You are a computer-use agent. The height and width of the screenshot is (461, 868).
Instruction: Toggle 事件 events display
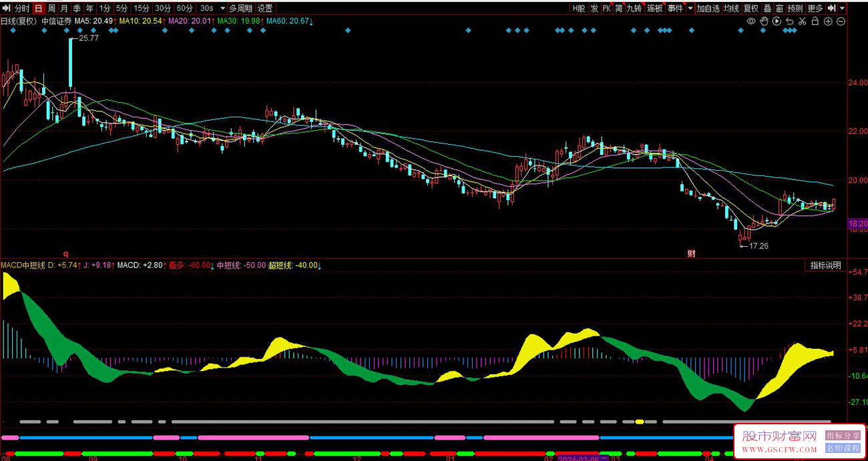point(675,8)
